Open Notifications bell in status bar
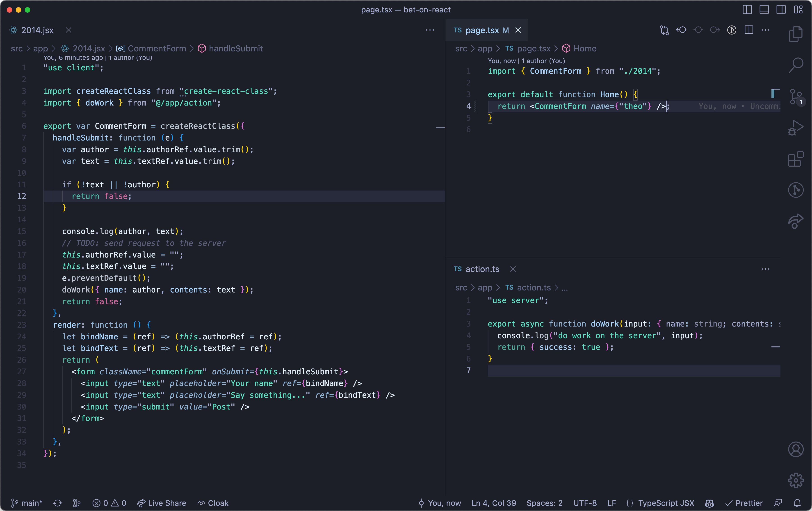Image resolution: width=812 pixels, height=511 pixels. tap(797, 503)
